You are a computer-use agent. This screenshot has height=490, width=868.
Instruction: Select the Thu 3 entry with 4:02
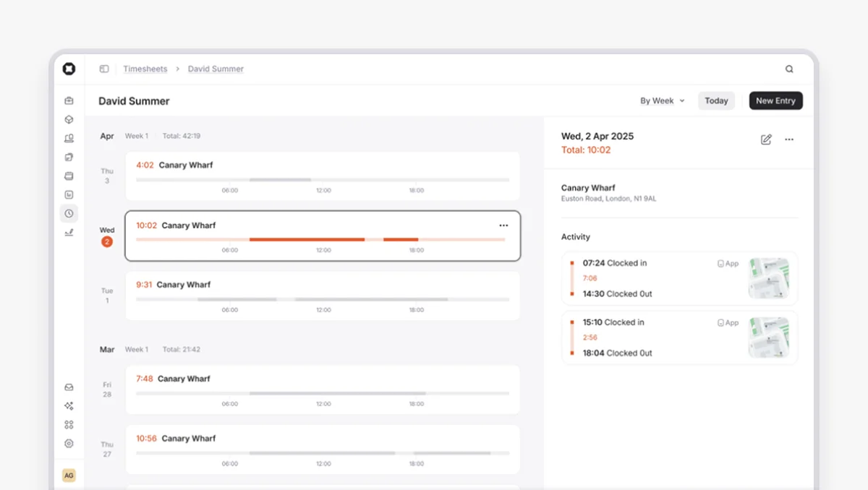click(x=323, y=176)
